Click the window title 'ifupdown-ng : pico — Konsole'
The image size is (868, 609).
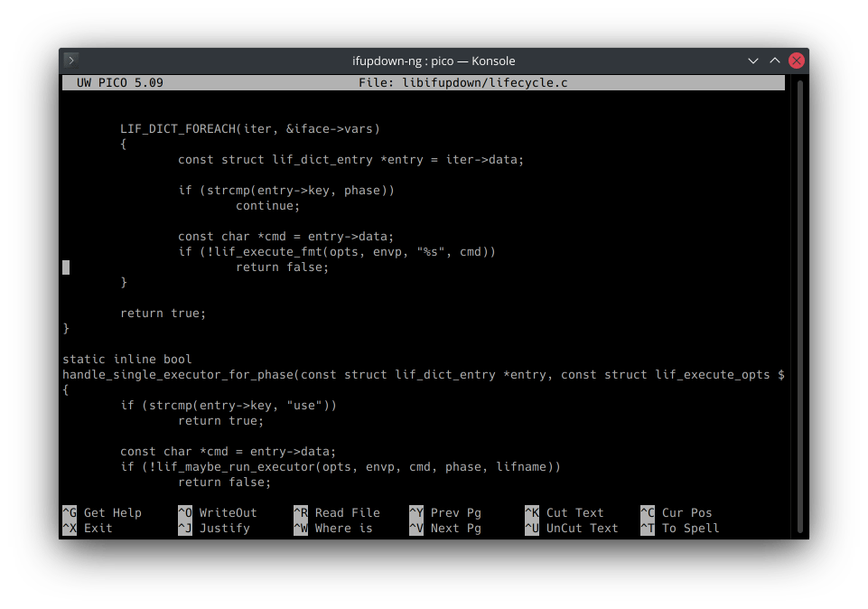point(434,61)
